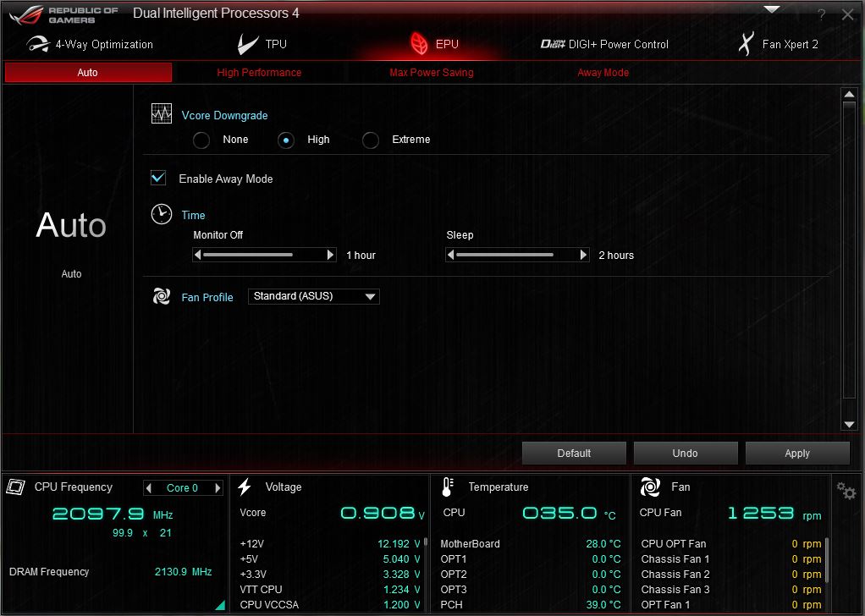Click the teal corner triangle in CPU panel
This screenshot has width=865, height=616.
click(x=221, y=606)
